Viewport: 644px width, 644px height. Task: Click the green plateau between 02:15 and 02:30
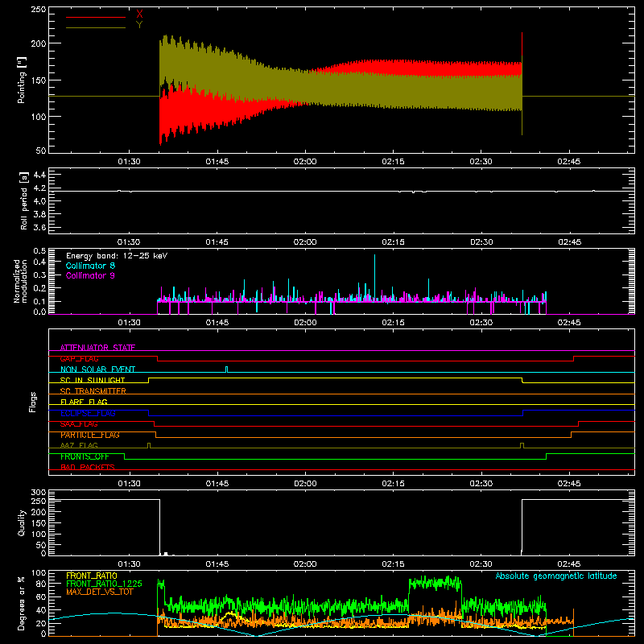point(435,582)
